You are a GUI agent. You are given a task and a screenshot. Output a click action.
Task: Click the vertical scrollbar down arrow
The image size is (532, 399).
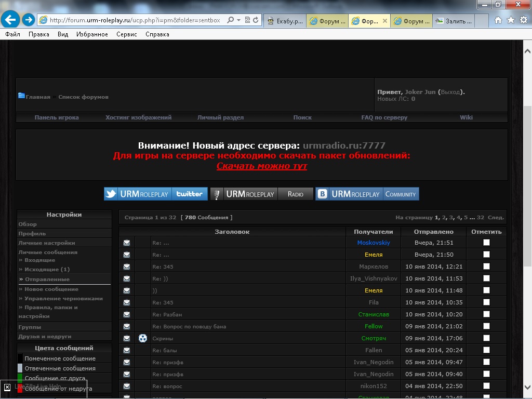tap(527, 387)
